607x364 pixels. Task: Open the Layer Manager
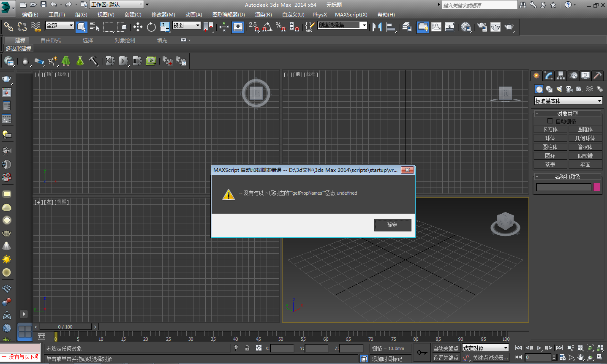click(407, 27)
